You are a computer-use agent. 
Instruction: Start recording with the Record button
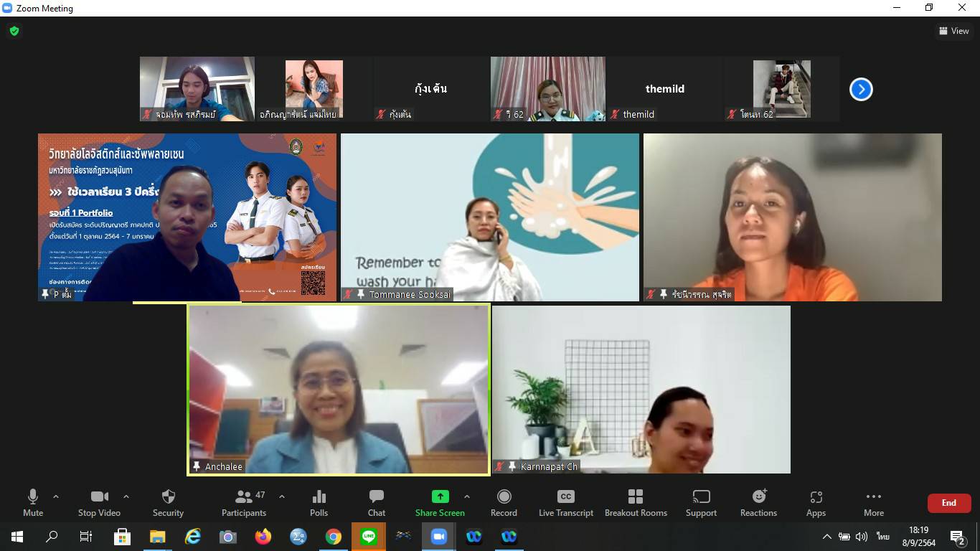[x=504, y=502]
